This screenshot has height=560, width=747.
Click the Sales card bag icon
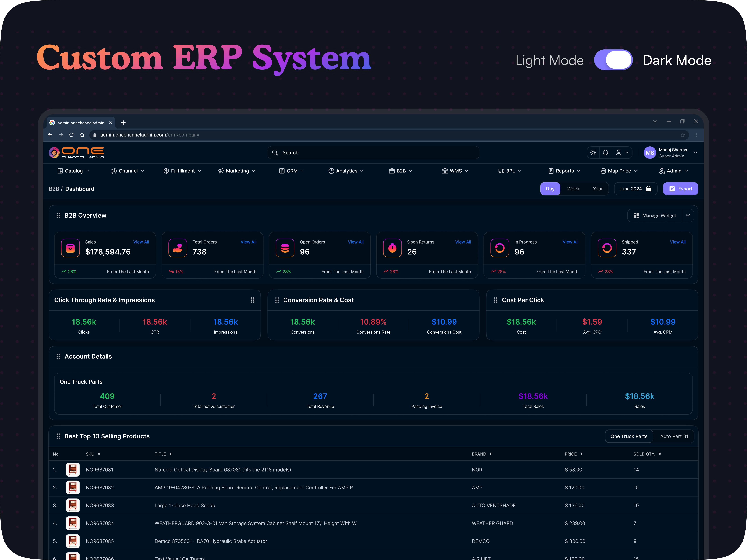click(x=70, y=248)
